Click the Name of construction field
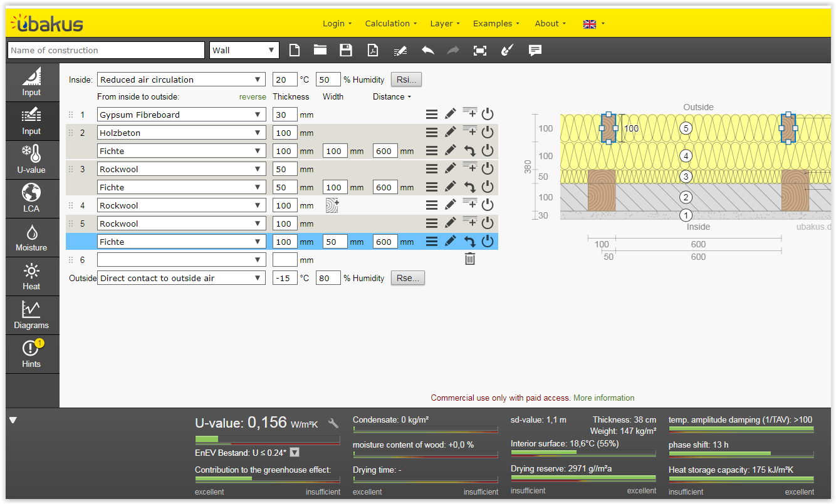836x504 pixels. coord(106,51)
